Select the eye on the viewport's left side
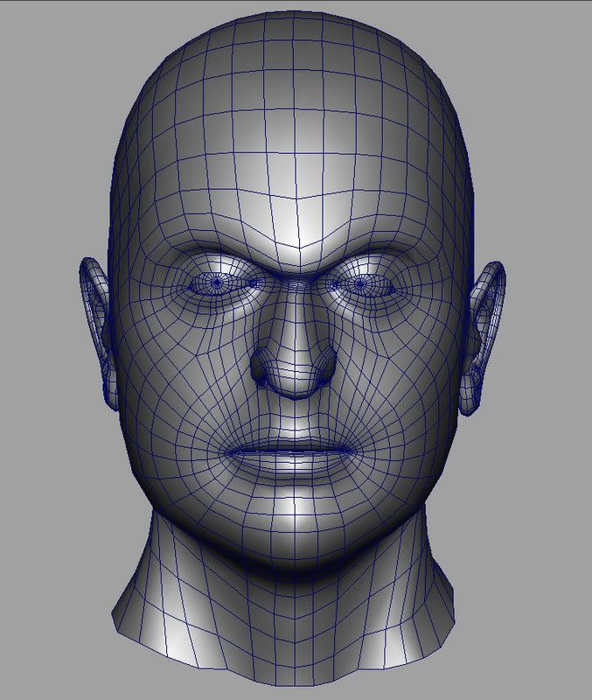Viewport: 592px width, 700px height. (216, 283)
